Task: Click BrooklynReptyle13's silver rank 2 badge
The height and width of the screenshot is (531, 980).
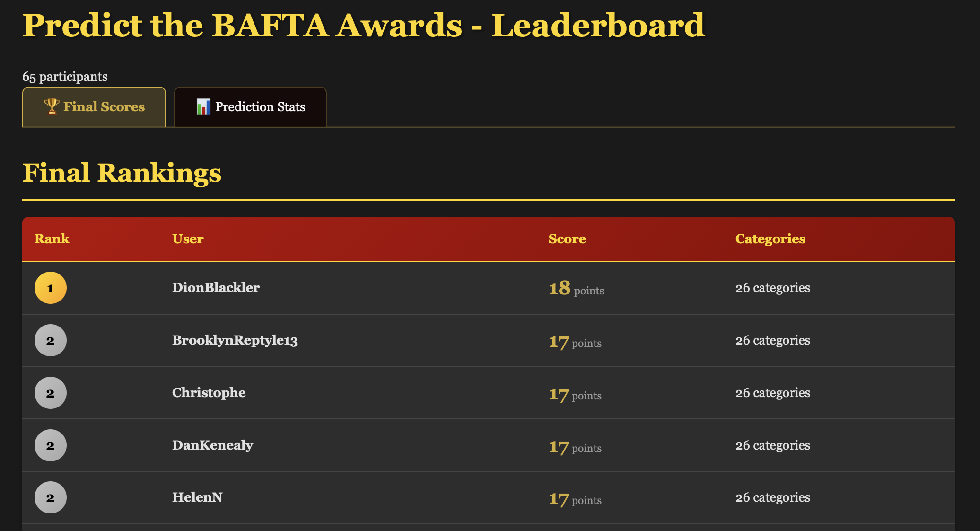Action: click(x=51, y=340)
